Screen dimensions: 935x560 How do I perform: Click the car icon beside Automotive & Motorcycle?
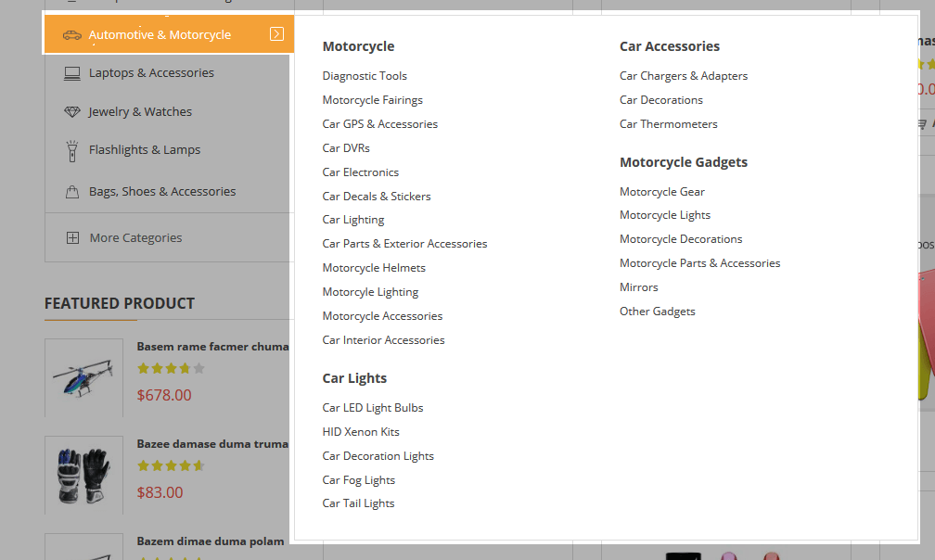tap(72, 35)
